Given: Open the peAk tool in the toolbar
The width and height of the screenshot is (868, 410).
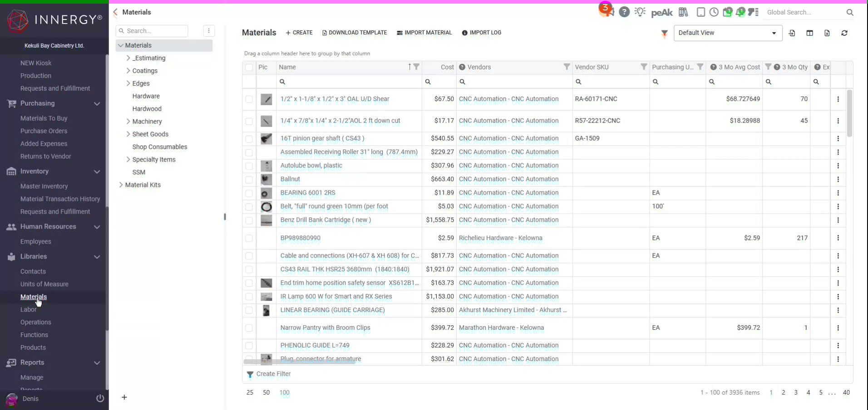Looking at the screenshot, I should click(x=661, y=12).
